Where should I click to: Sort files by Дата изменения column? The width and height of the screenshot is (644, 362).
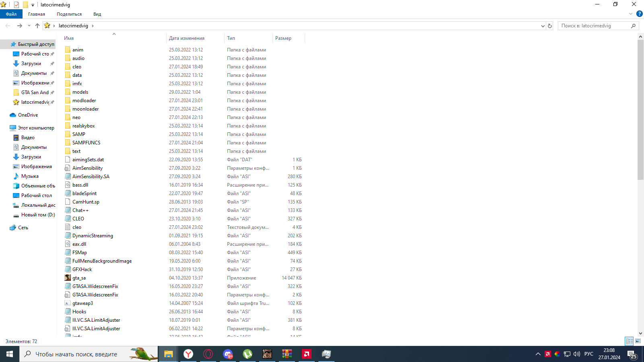(x=187, y=38)
